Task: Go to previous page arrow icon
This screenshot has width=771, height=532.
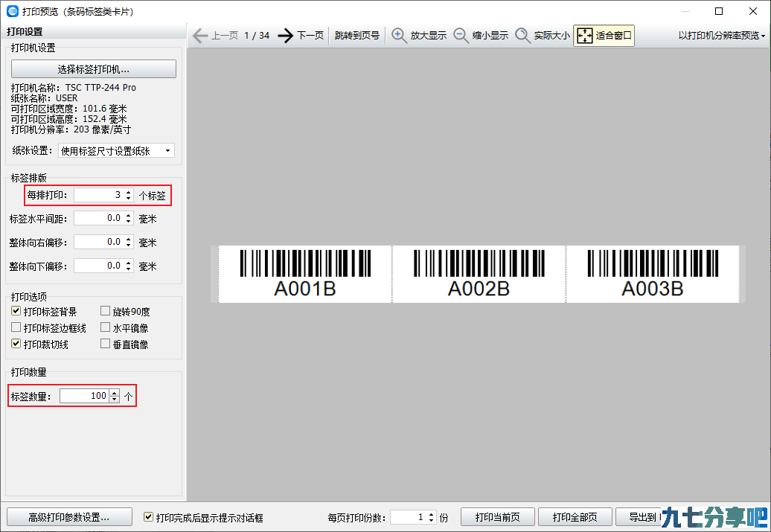Action: click(200, 36)
